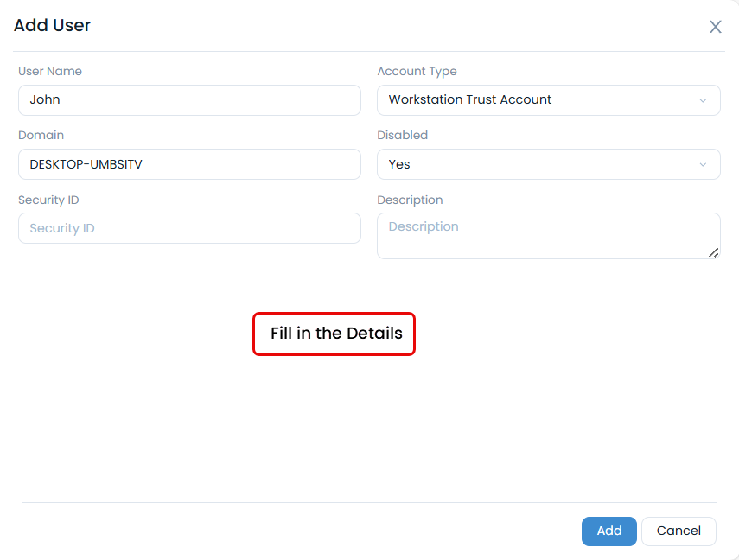Open the Disabled dropdown showing Yes
Screen dimensions: 739x560
point(548,164)
